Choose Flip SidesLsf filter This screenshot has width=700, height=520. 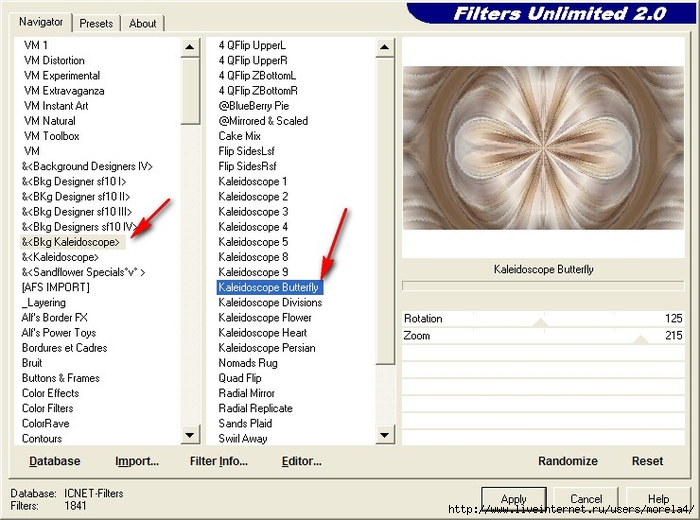coord(246,151)
